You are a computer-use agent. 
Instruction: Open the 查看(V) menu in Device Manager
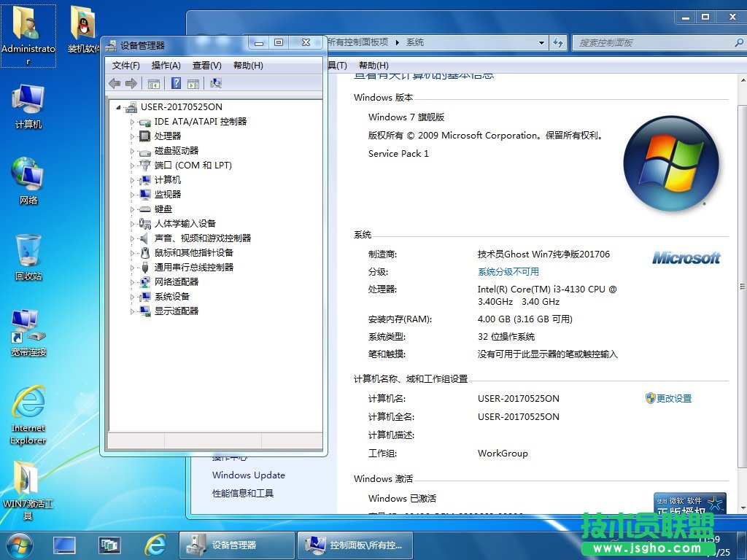pyautogui.click(x=206, y=66)
